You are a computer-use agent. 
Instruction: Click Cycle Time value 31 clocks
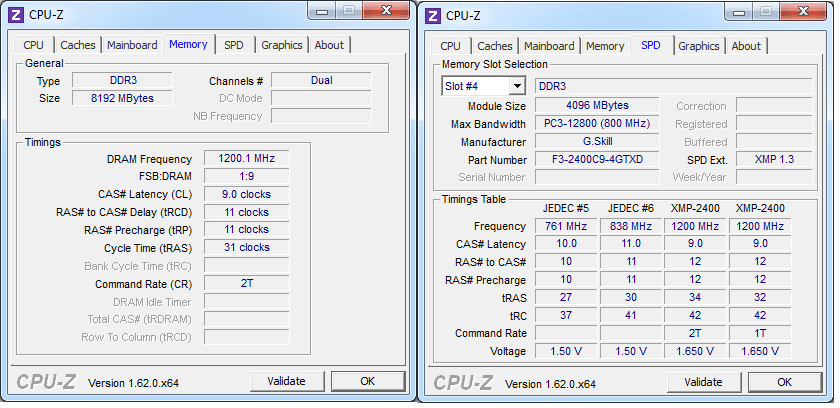click(246, 247)
